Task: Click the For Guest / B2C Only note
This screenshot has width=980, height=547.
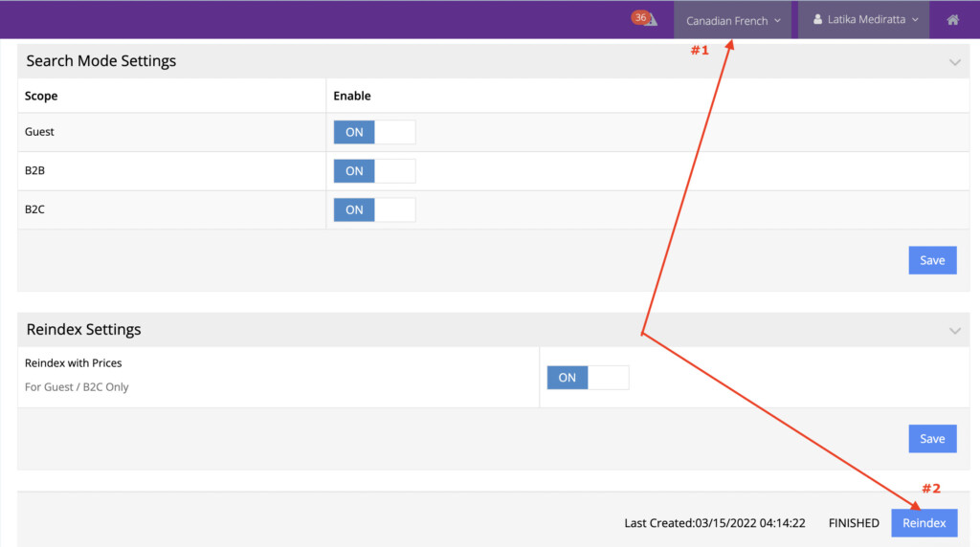Action: pyautogui.click(x=77, y=387)
